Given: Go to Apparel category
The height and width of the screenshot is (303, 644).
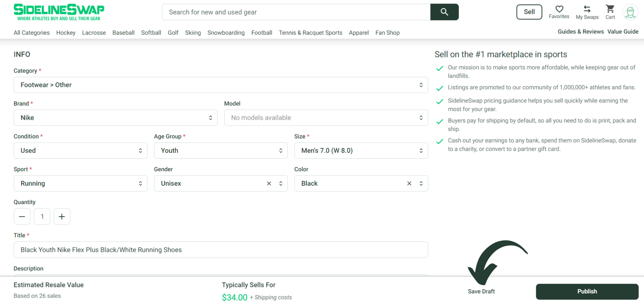Looking at the screenshot, I should tap(359, 33).
